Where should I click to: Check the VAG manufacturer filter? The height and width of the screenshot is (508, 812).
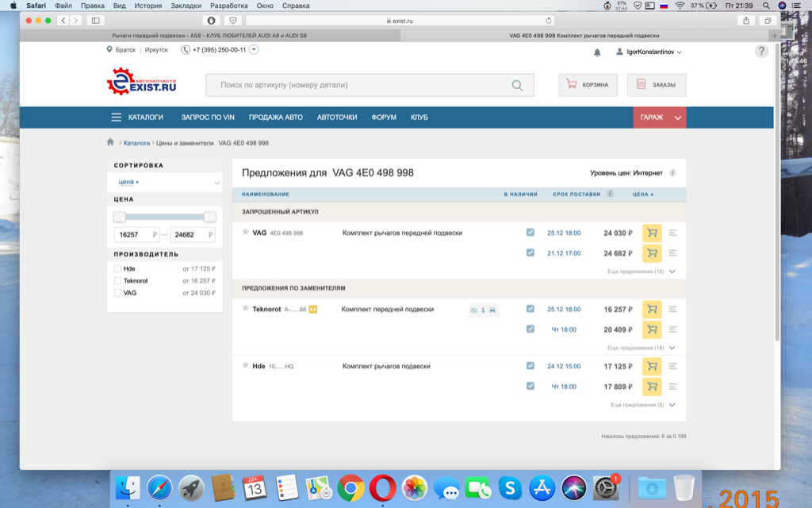[x=118, y=293]
